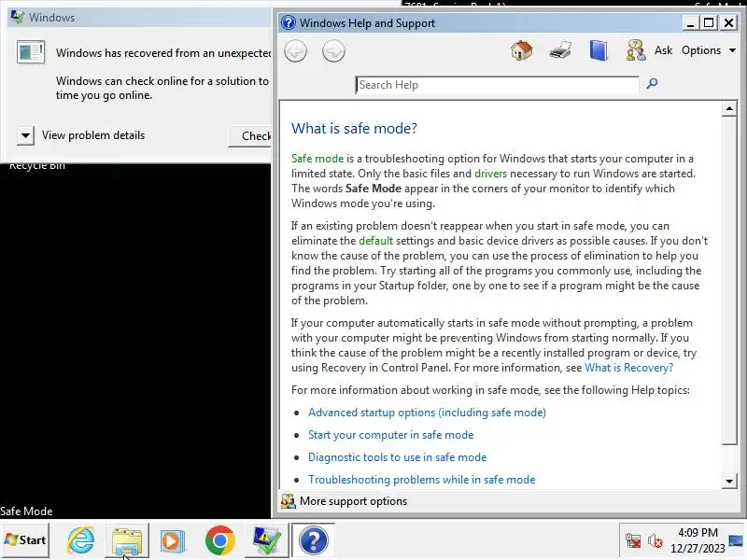Open Diagnostic tools to use in safe mode
The height and width of the screenshot is (560, 747).
[398, 457]
